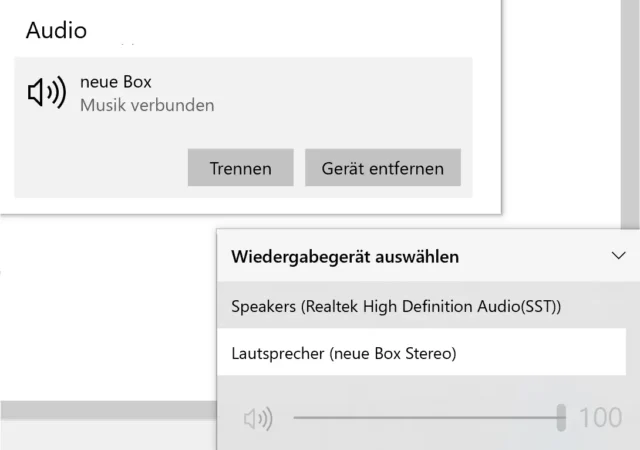Click the gray vertical scrollbar at right edge
This screenshot has width=640, height=450.
pos(630,110)
